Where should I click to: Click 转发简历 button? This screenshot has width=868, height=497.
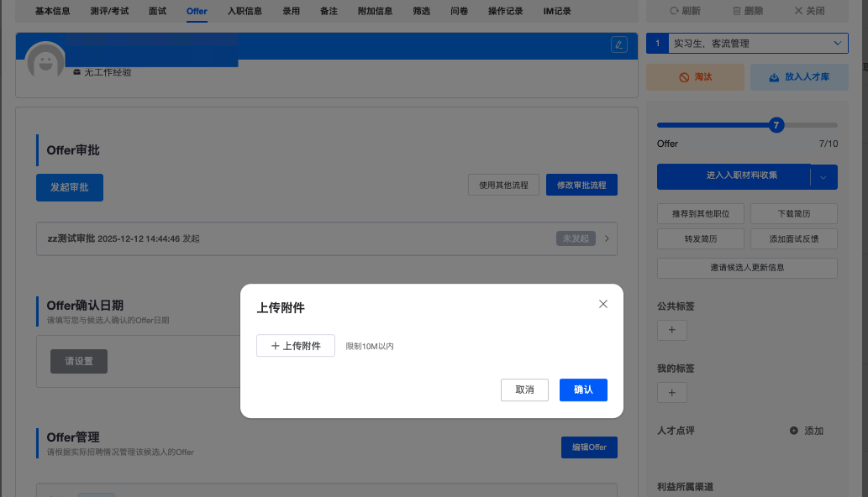point(700,238)
